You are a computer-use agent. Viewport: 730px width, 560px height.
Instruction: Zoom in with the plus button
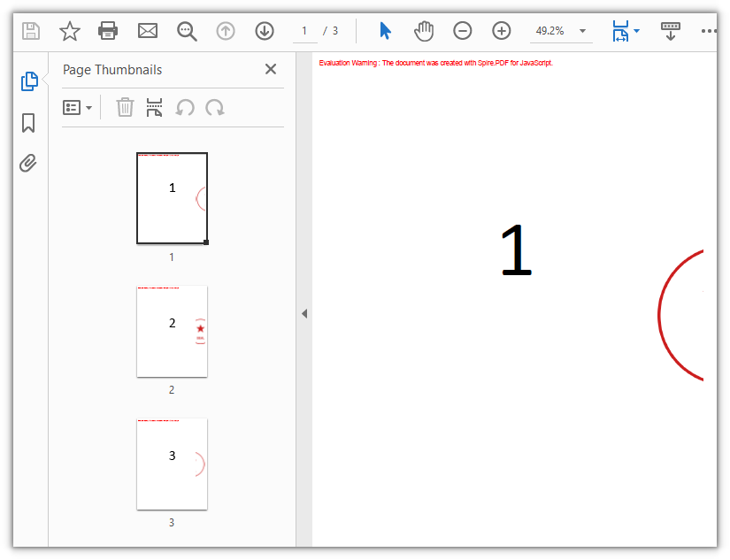click(x=502, y=31)
